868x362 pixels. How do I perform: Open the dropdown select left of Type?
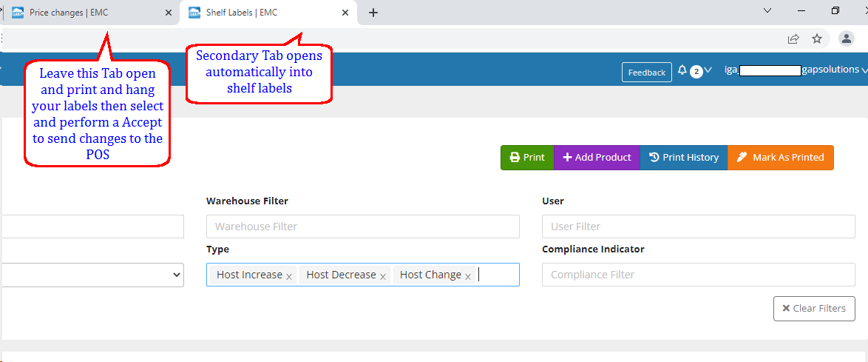pos(92,275)
